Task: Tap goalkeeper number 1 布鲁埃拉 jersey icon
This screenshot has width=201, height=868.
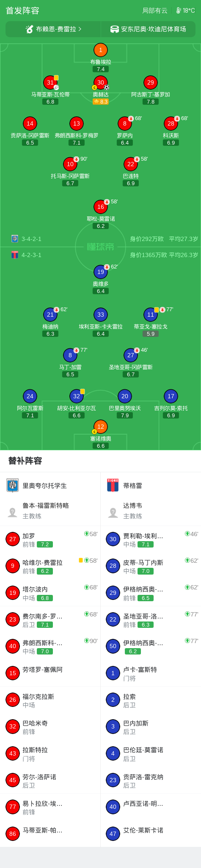Action: click(100, 50)
